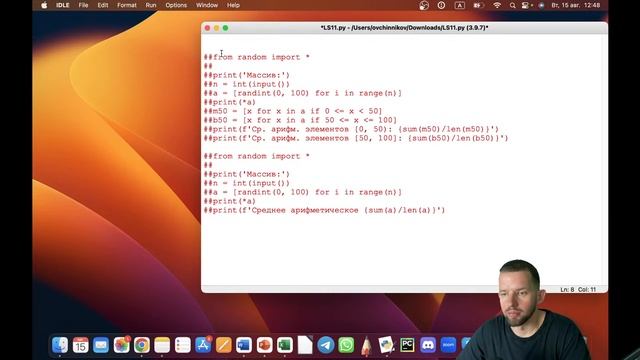
Task: Open App Store from the Dock
Action: click(203, 345)
